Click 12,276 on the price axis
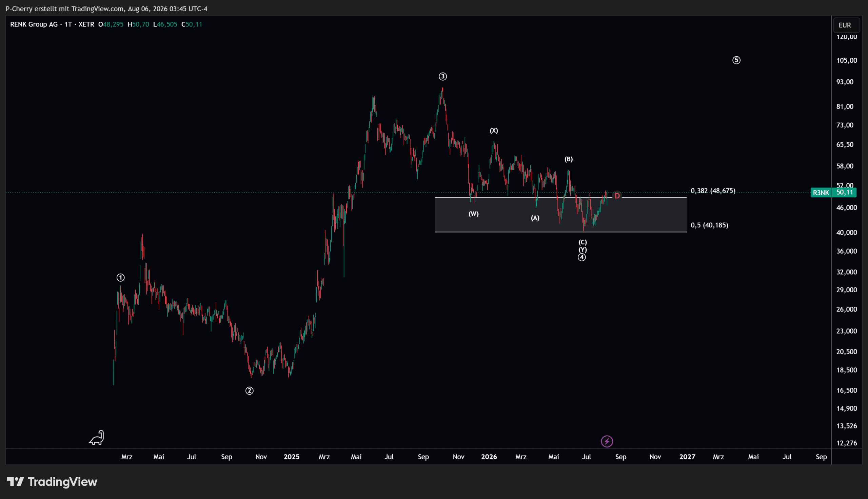This screenshot has height=499, width=868. 847,443
